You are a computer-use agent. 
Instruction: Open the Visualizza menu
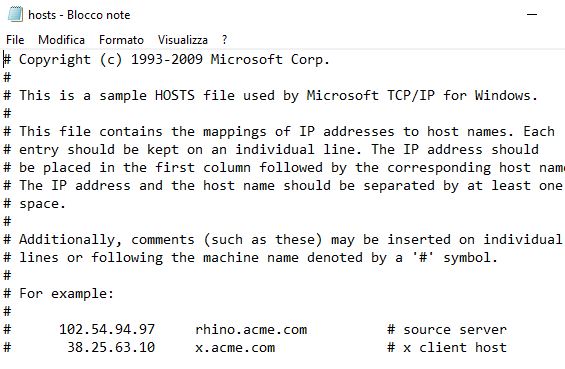coord(183,40)
